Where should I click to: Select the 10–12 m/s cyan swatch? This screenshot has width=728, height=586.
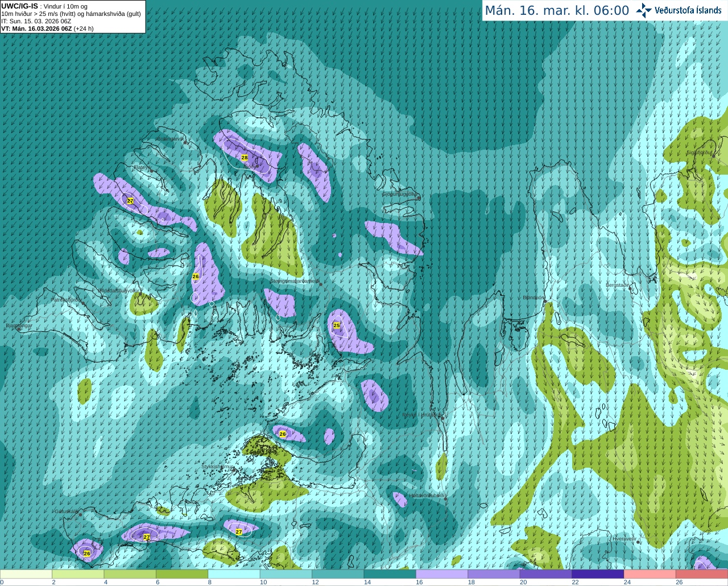pos(286,574)
